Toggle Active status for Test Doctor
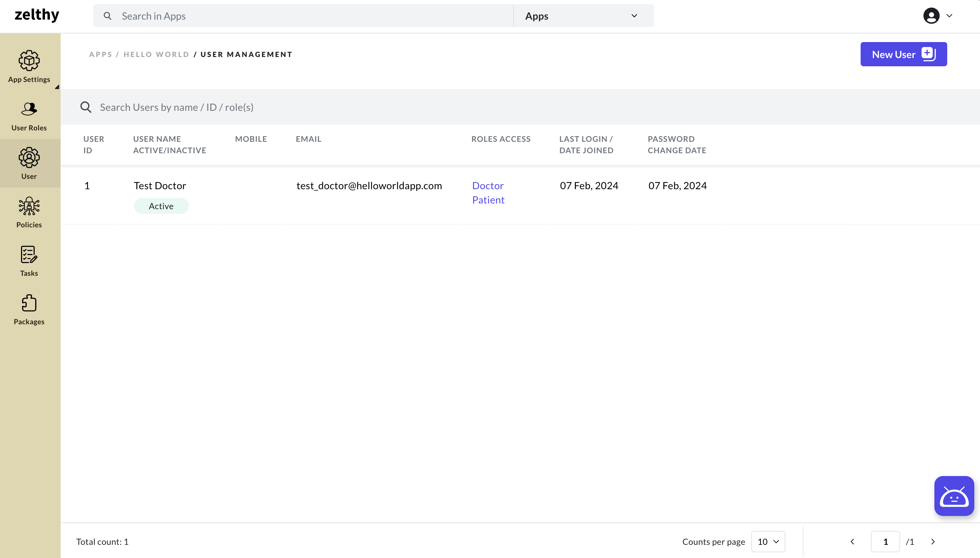This screenshot has width=980, height=558. [x=161, y=206]
